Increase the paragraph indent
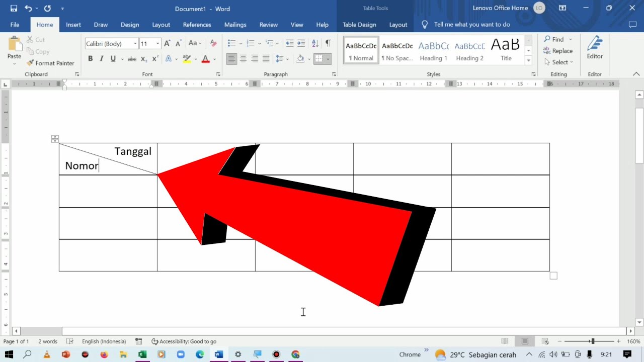 [x=301, y=44]
